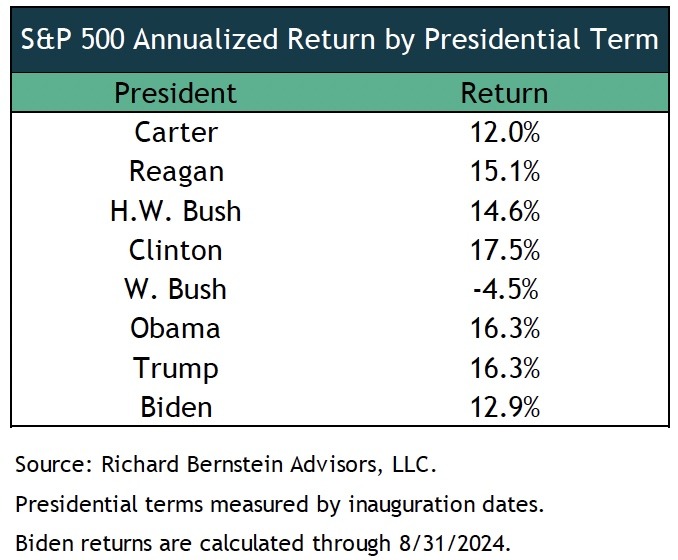Select the Reagan president cell
This screenshot has height=560, width=678.
(x=175, y=171)
